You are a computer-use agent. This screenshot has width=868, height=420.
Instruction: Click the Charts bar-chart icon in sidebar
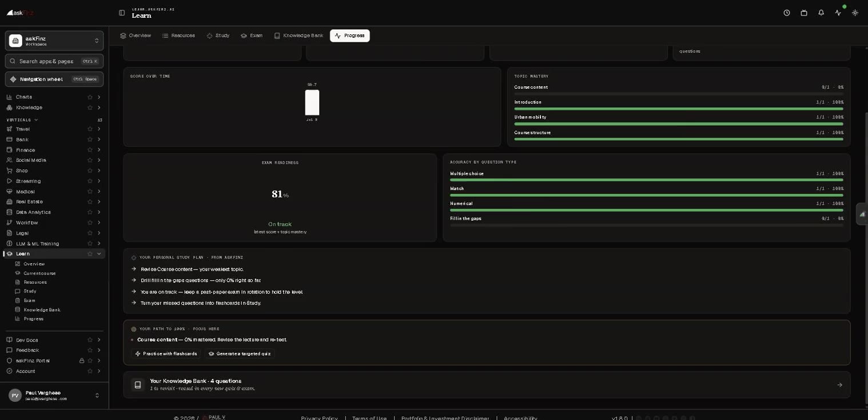(x=9, y=97)
